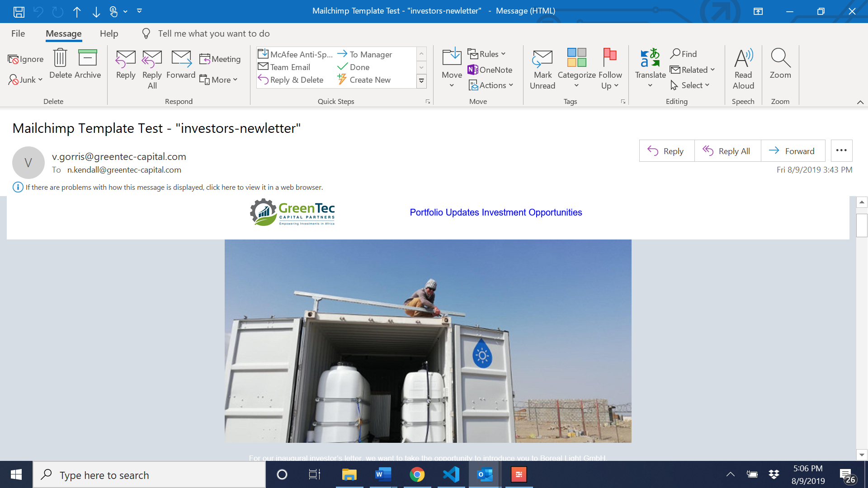This screenshot has height=488, width=868.
Task: Click Reply All on the message
Action: [727, 150]
